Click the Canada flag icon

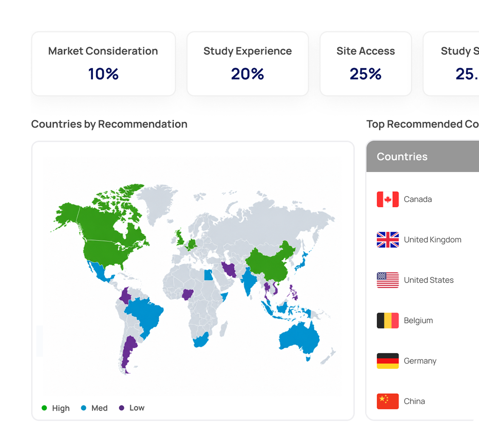coord(388,199)
